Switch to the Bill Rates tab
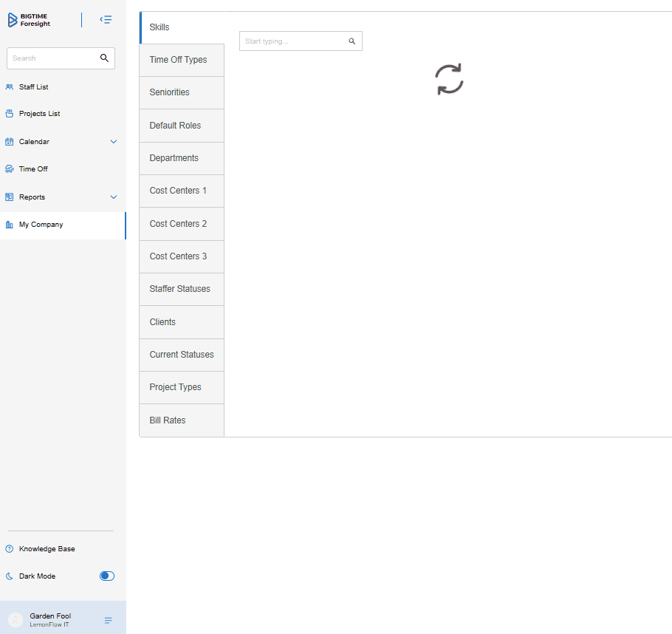Screen dimensions: 672x634 pos(182,420)
